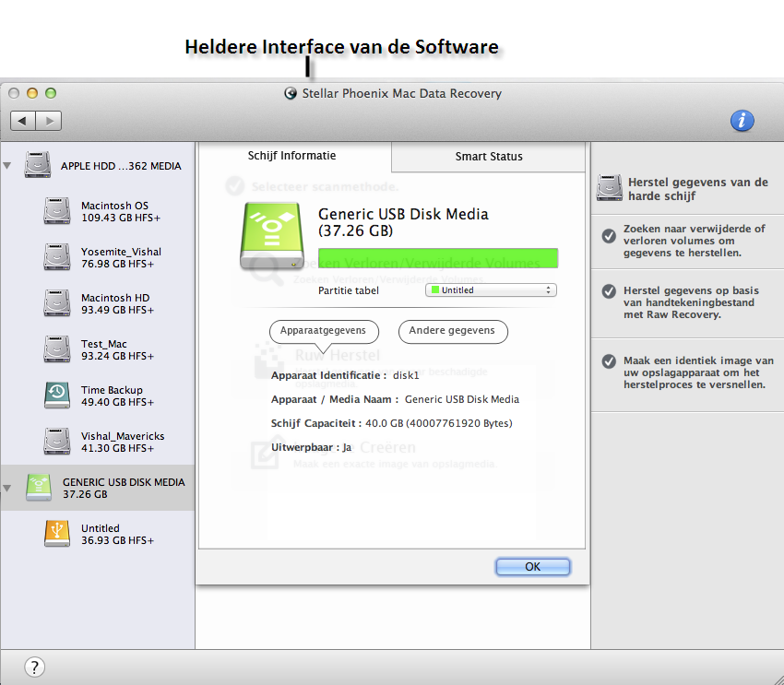The height and width of the screenshot is (685, 784).
Task: Open the help question mark button
Action: coord(34,667)
